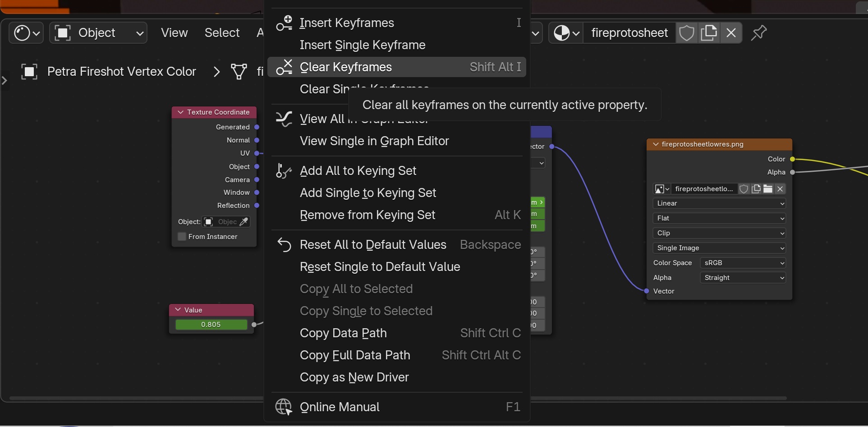Open image file via the folder icon
The height and width of the screenshot is (427, 868).
coord(768,189)
